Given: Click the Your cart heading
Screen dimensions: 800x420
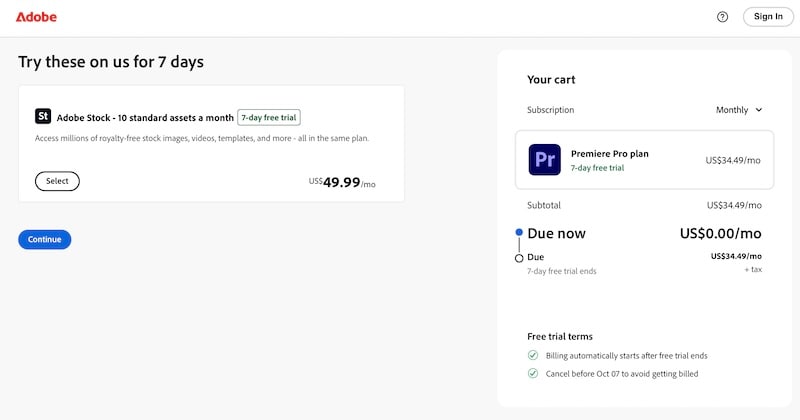Looking at the screenshot, I should click(551, 79).
